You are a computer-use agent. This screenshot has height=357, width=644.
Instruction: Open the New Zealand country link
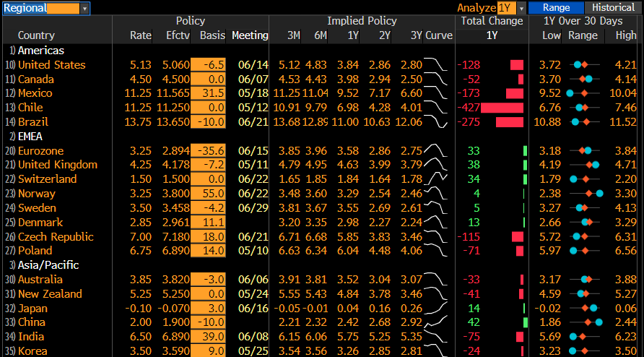pyautogui.click(x=50, y=294)
